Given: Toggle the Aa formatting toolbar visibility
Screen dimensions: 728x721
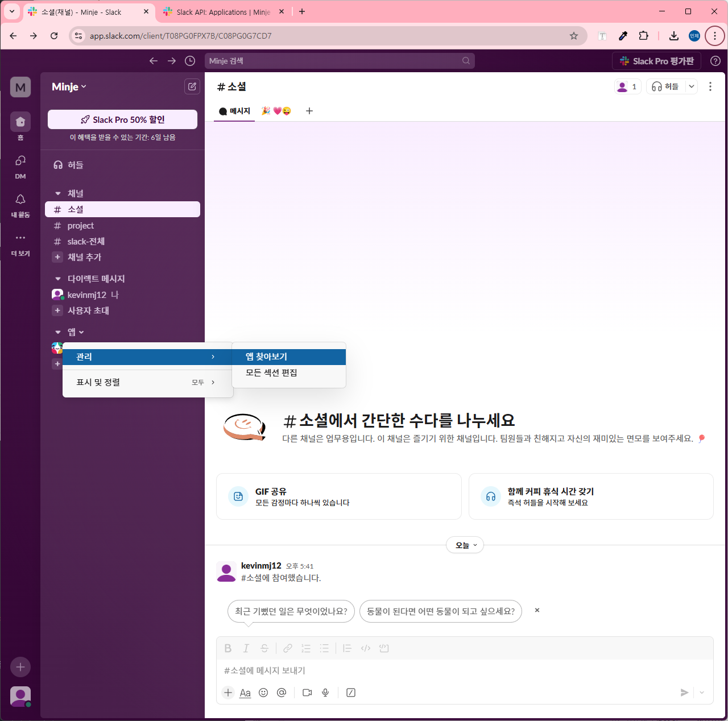Looking at the screenshot, I should point(245,693).
